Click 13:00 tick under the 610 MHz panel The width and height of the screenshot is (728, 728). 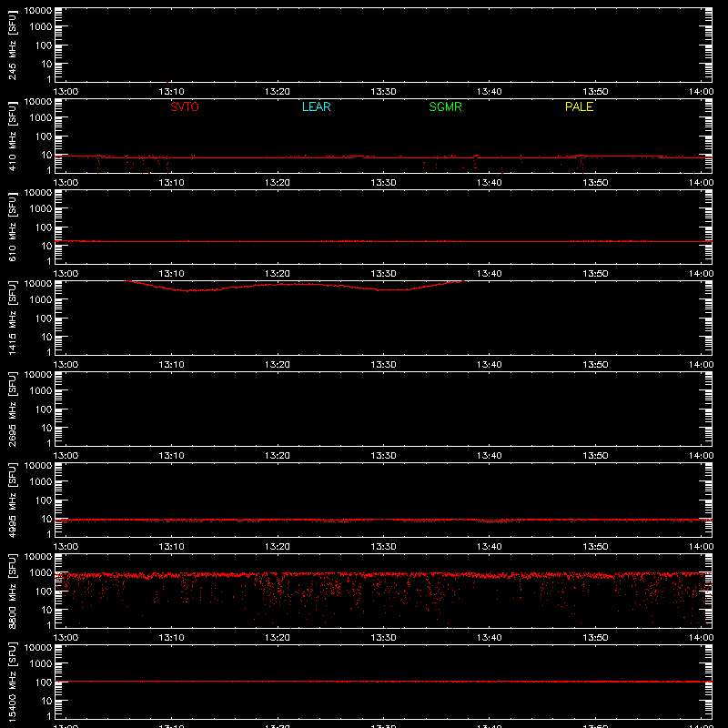pyautogui.click(x=66, y=274)
